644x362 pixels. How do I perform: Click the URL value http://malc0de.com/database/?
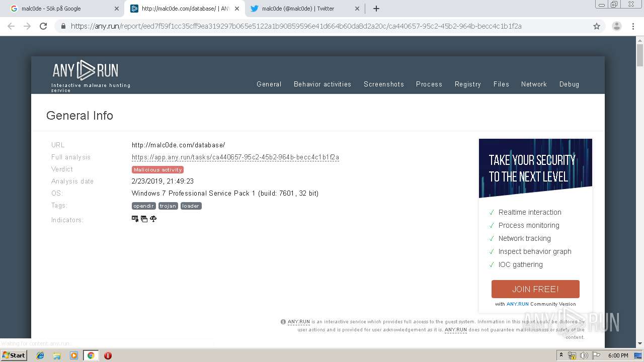179,145
